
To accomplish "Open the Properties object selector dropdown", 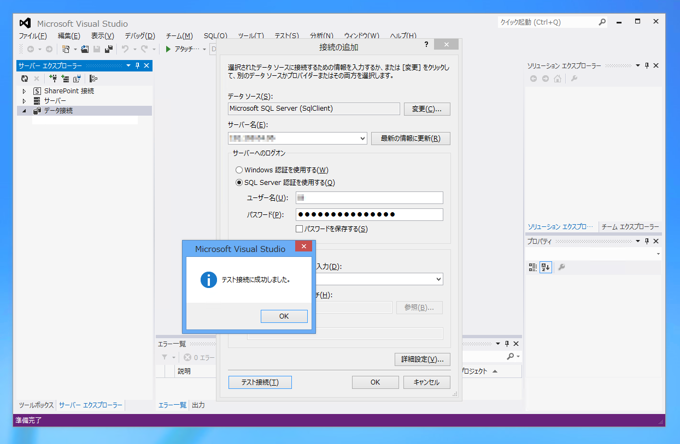I will pyautogui.click(x=658, y=254).
